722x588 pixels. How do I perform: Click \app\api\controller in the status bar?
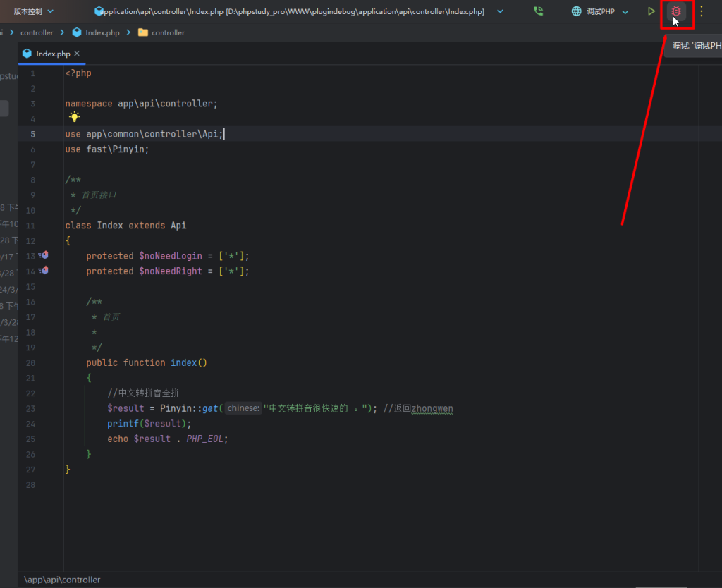pyautogui.click(x=62, y=579)
